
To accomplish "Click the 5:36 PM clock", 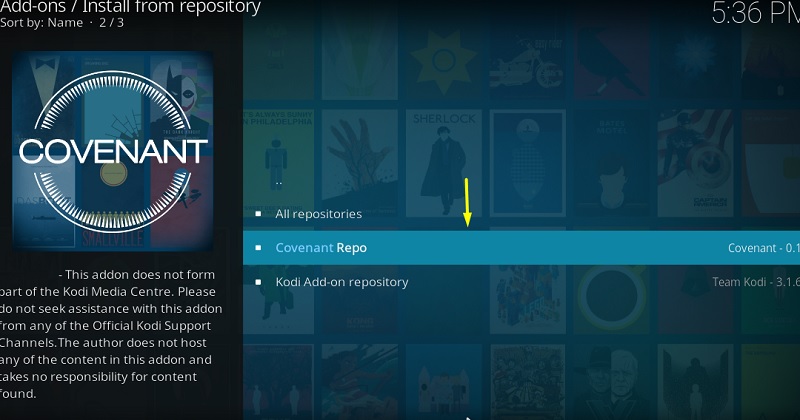I will (755, 13).
